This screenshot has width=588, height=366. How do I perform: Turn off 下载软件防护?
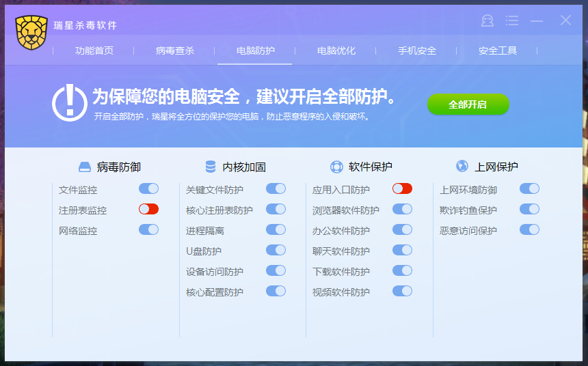(x=403, y=270)
